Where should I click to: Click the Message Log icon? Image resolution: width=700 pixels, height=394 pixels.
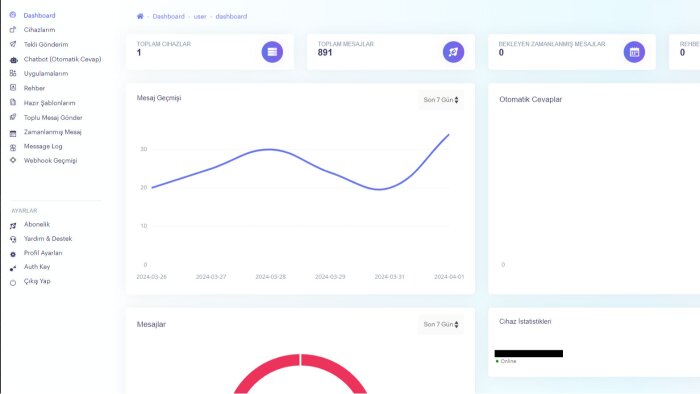point(12,147)
